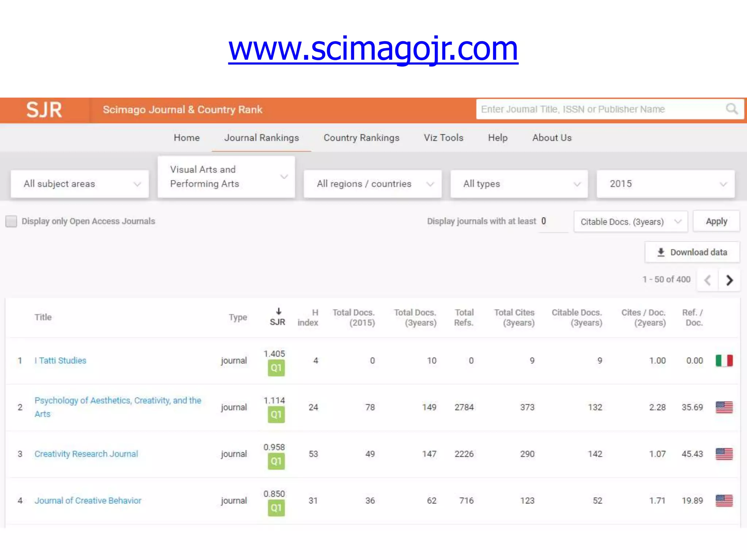Click the Total Cites (3years) column header
The width and height of the screenshot is (747, 560).
[514, 317]
